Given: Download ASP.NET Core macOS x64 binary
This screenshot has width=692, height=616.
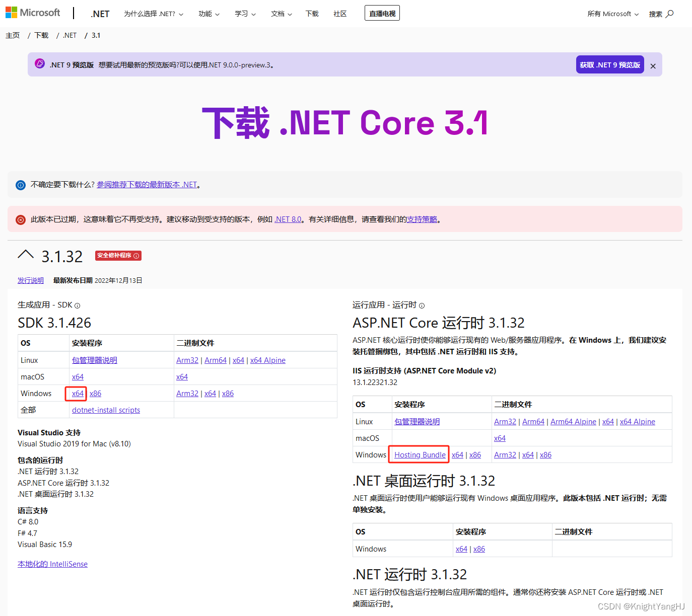Looking at the screenshot, I should coord(500,438).
